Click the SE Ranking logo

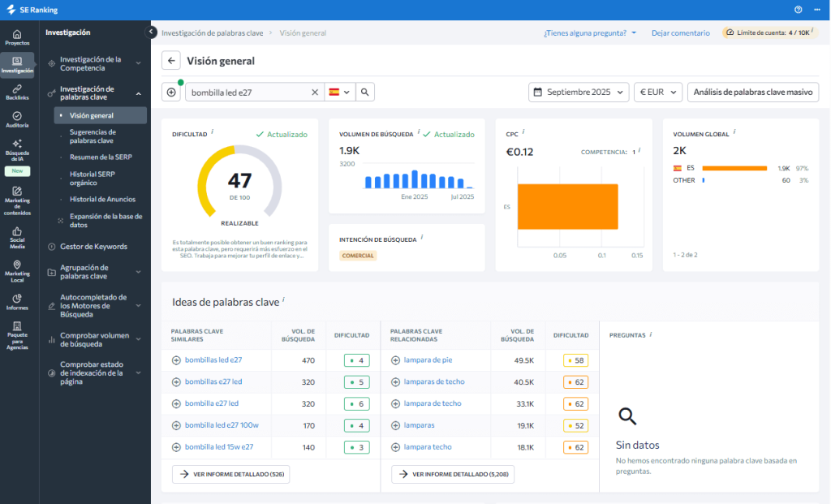click(32, 10)
